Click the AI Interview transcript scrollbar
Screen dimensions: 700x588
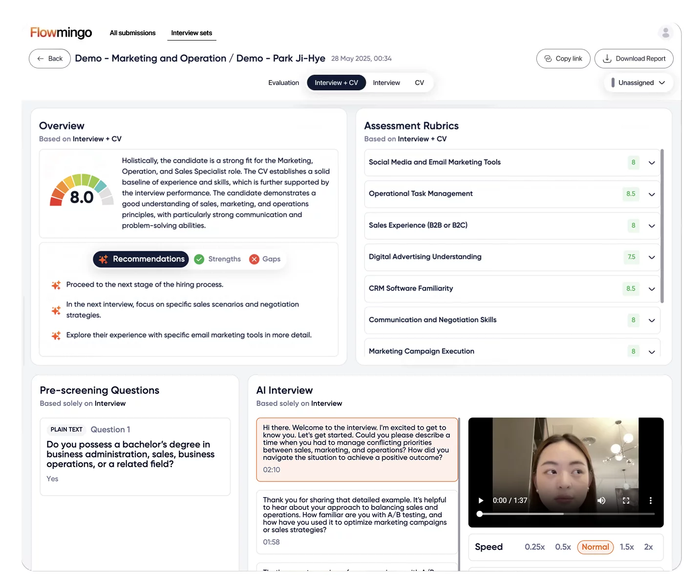(459, 493)
